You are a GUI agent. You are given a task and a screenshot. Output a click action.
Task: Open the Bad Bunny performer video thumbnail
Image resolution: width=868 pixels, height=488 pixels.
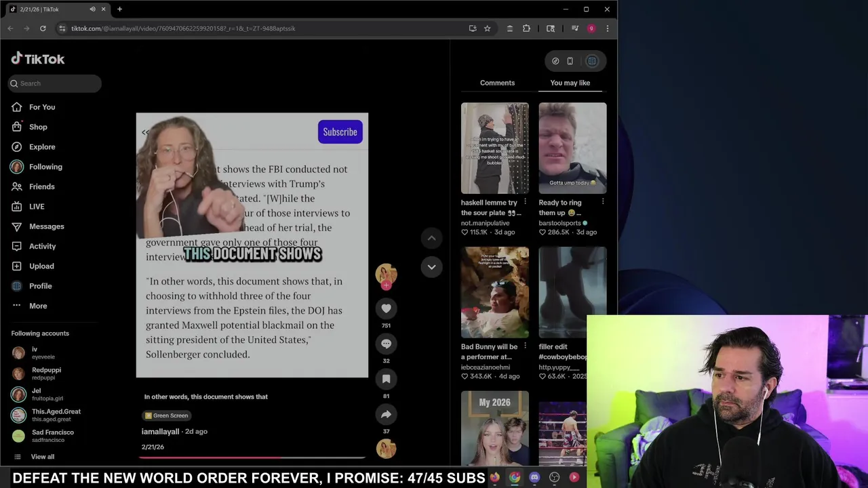(x=494, y=292)
